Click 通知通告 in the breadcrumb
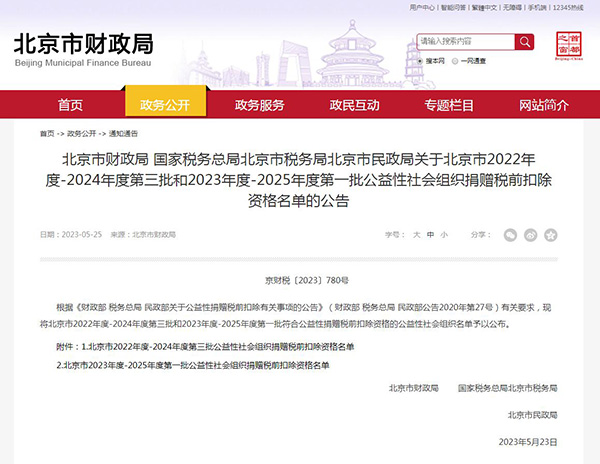Screen dimensions: 600x464 click(122, 133)
